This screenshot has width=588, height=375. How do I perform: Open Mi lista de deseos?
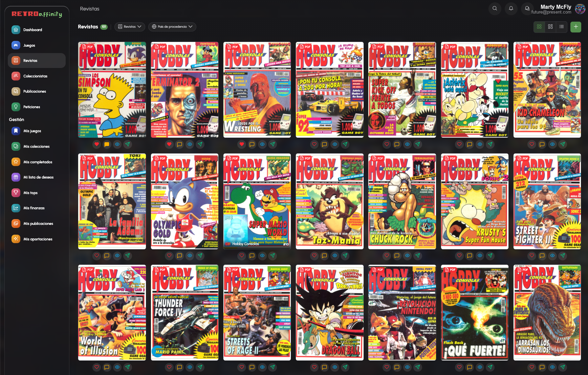(37, 177)
